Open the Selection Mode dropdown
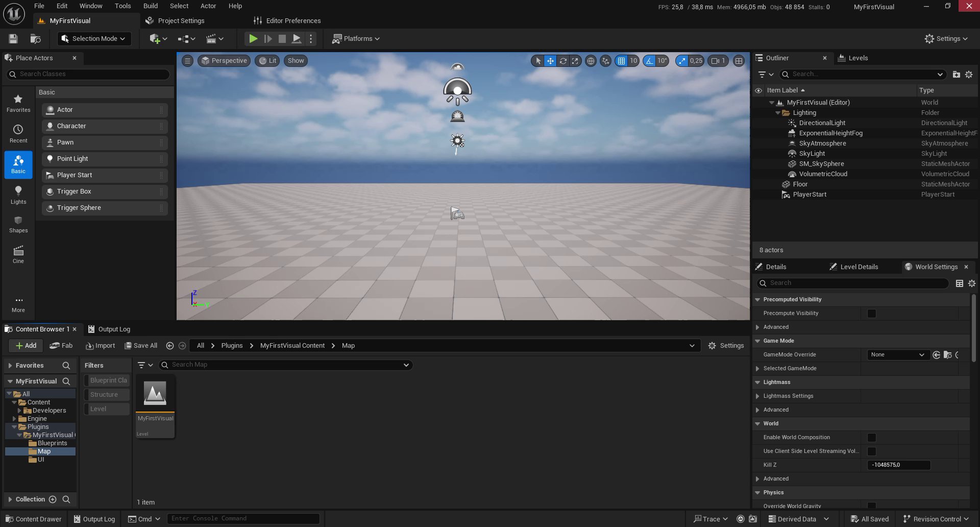 click(x=94, y=39)
